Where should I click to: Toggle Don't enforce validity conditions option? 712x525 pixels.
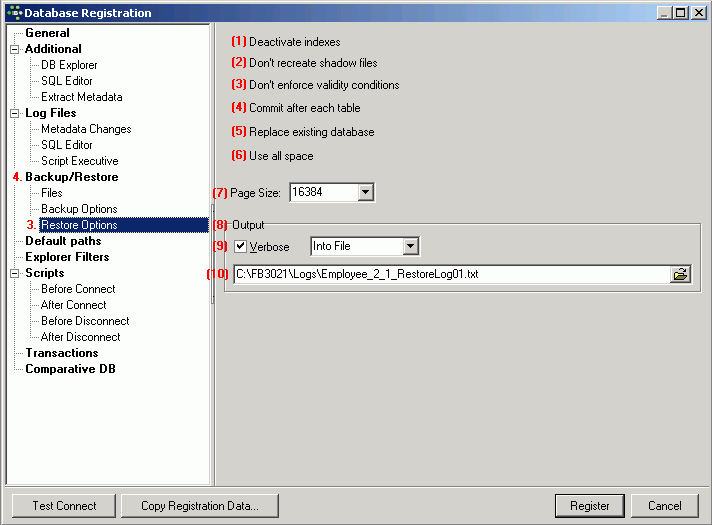[324, 85]
